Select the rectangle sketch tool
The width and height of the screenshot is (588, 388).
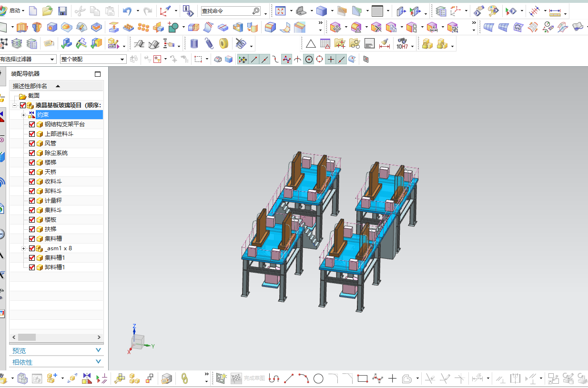363,379
